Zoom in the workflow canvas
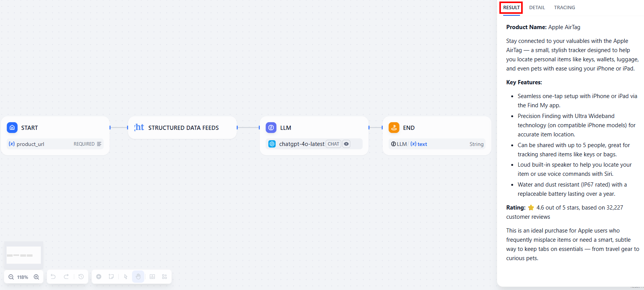This screenshot has width=644, height=290. pos(36,277)
